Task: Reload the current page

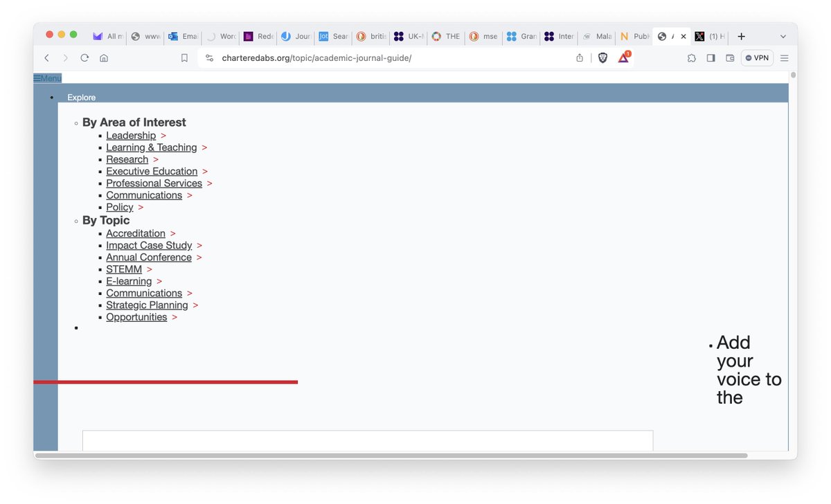Action: (84, 58)
